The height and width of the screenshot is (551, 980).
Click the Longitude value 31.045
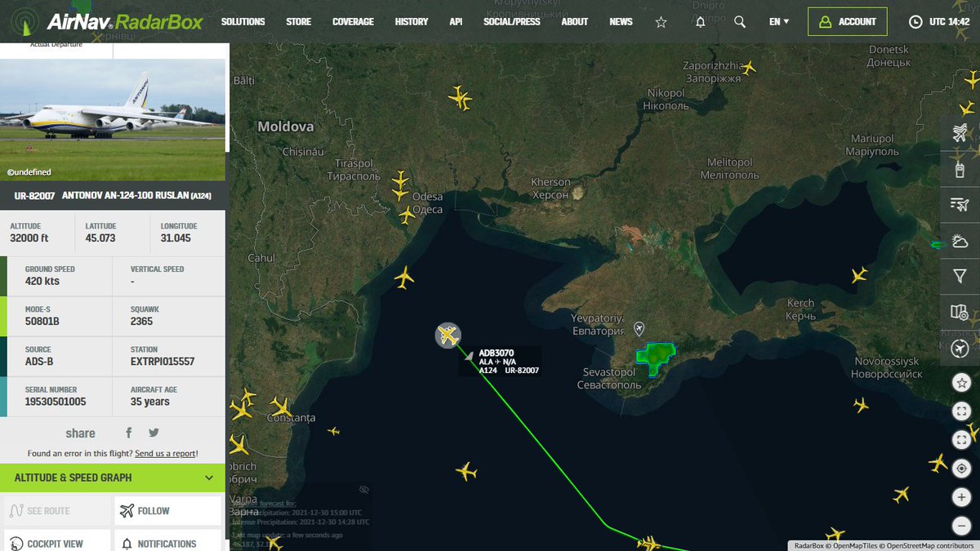pos(176,238)
